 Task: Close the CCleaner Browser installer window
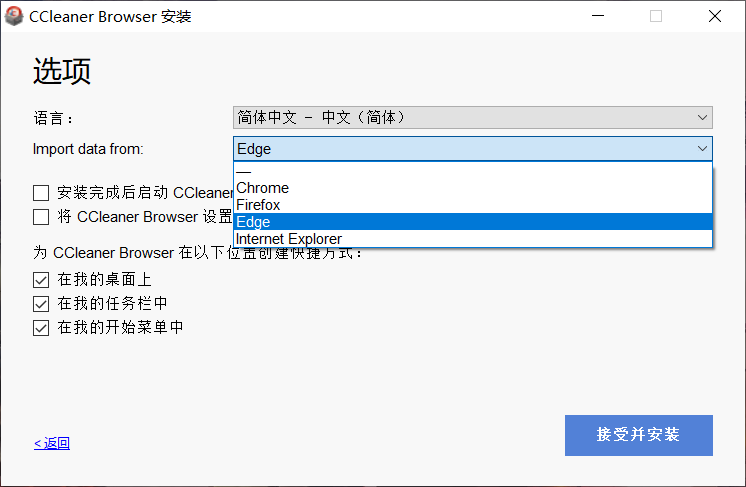click(x=714, y=16)
